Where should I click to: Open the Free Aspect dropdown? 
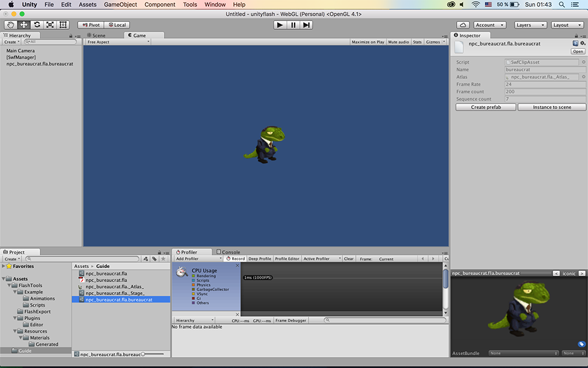click(x=118, y=42)
